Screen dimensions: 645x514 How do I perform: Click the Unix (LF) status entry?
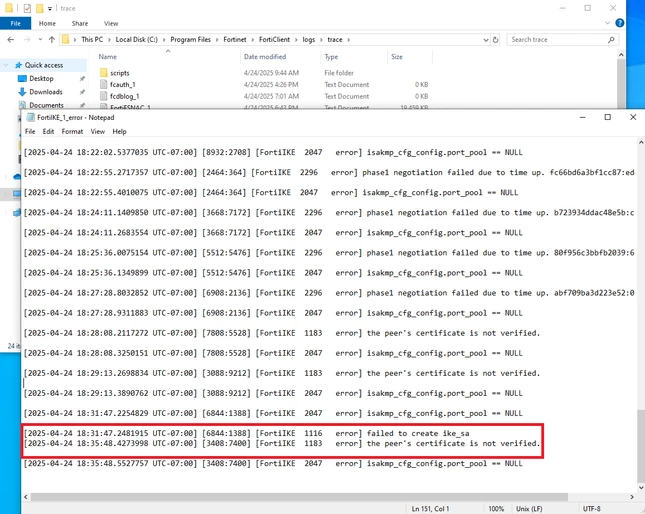(529, 509)
